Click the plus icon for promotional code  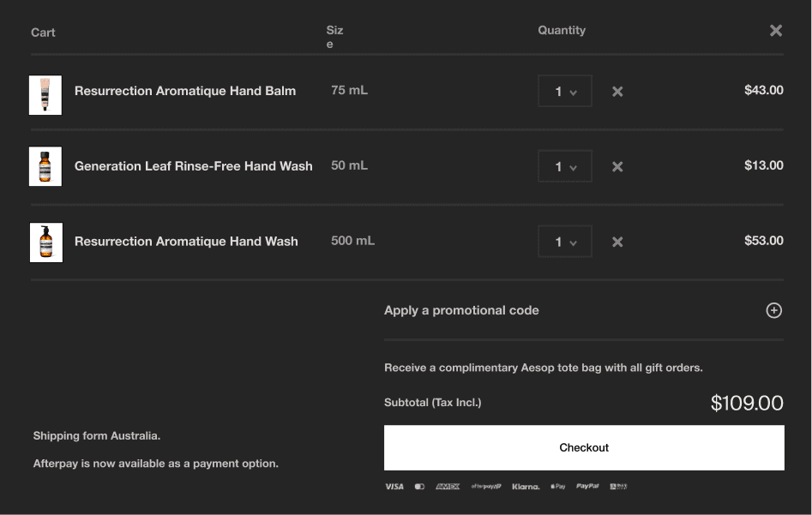point(773,310)
